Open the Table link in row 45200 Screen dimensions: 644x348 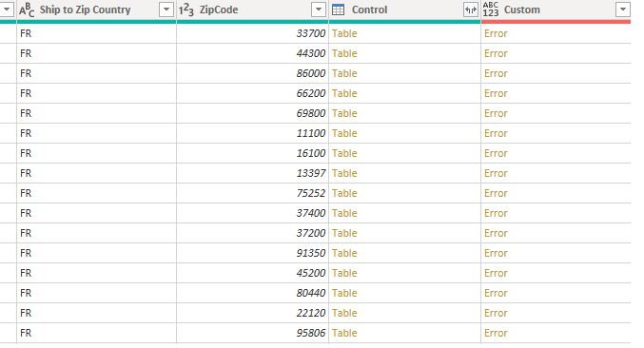[344, 273]
